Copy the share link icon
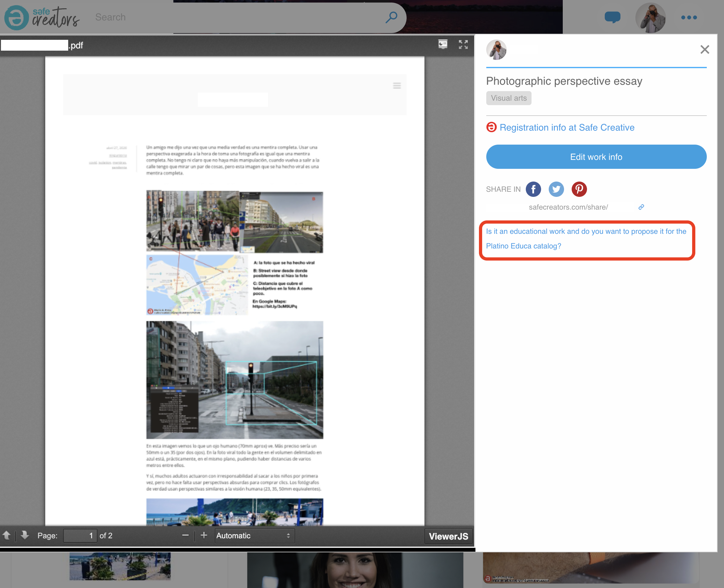This screenshot has height=588, width=724. [641, 207]
